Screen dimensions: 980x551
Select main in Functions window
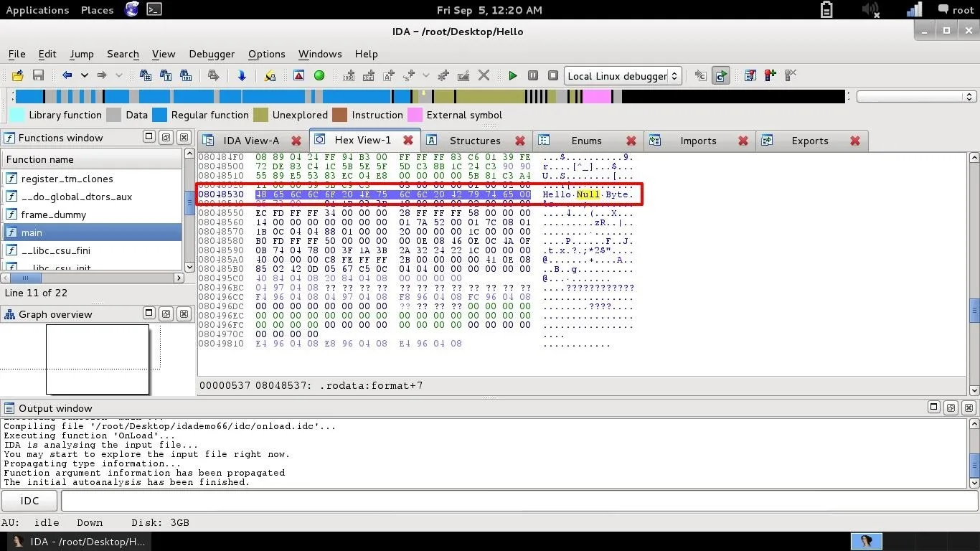[x=92, y=232]
